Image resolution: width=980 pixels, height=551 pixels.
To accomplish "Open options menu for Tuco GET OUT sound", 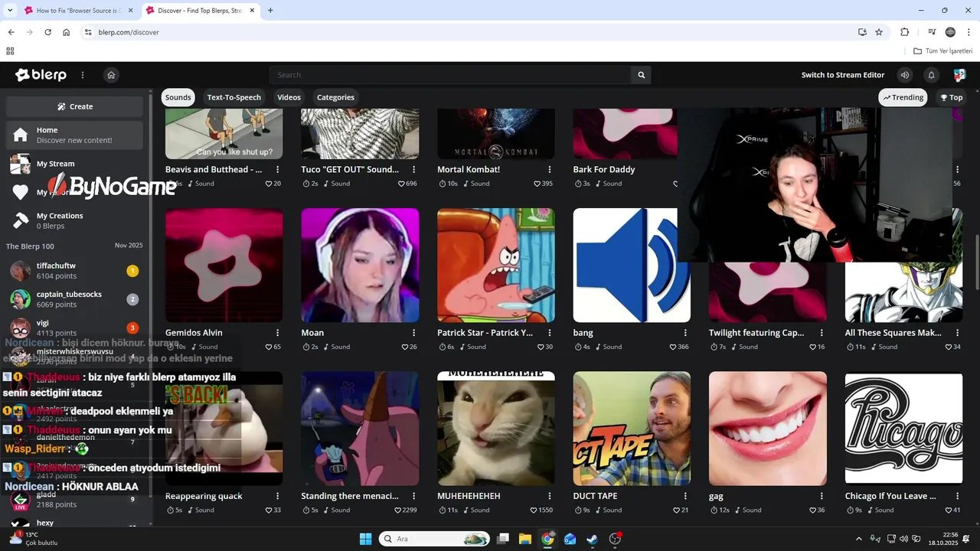I will coord(414,169).
